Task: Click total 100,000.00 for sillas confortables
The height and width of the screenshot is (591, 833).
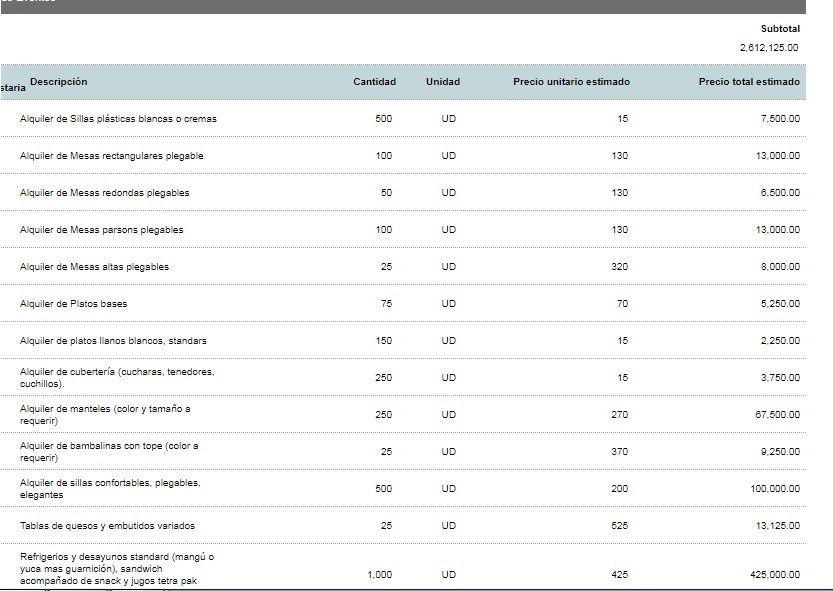Action: [776, 489]
